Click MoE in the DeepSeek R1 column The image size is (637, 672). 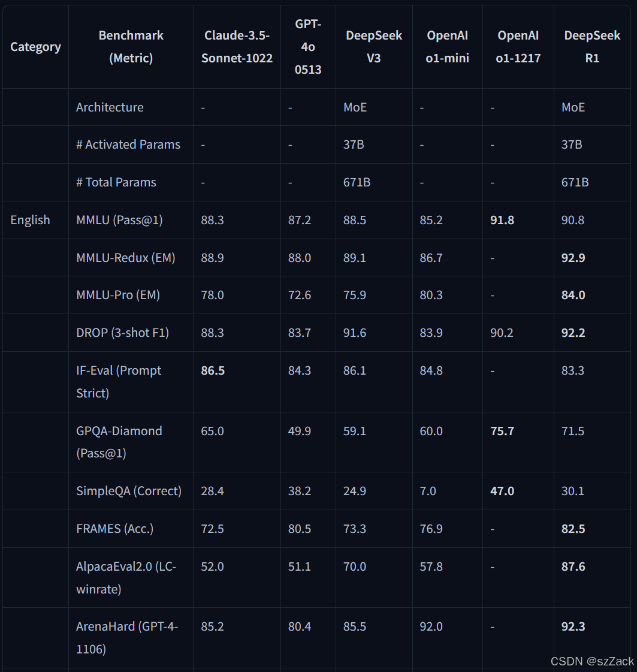click(x=573, y=107)
